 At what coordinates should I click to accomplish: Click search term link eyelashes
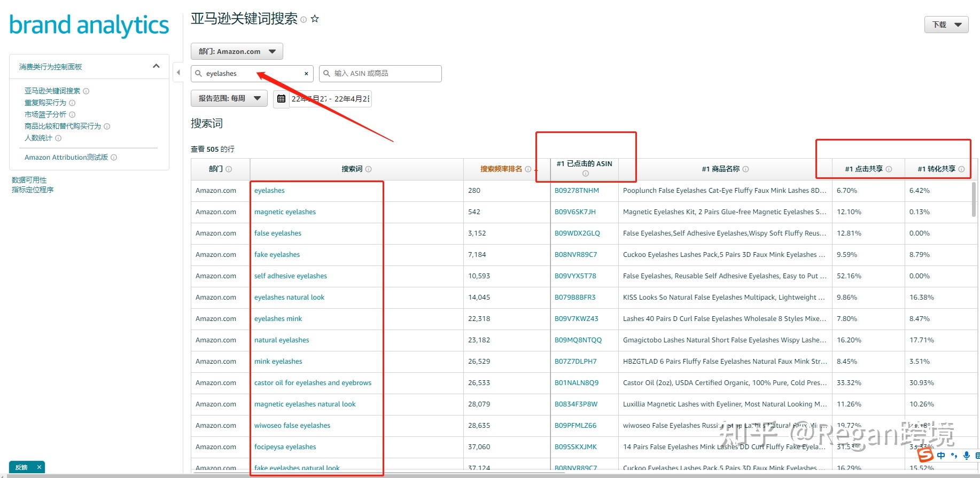[269, 191]
